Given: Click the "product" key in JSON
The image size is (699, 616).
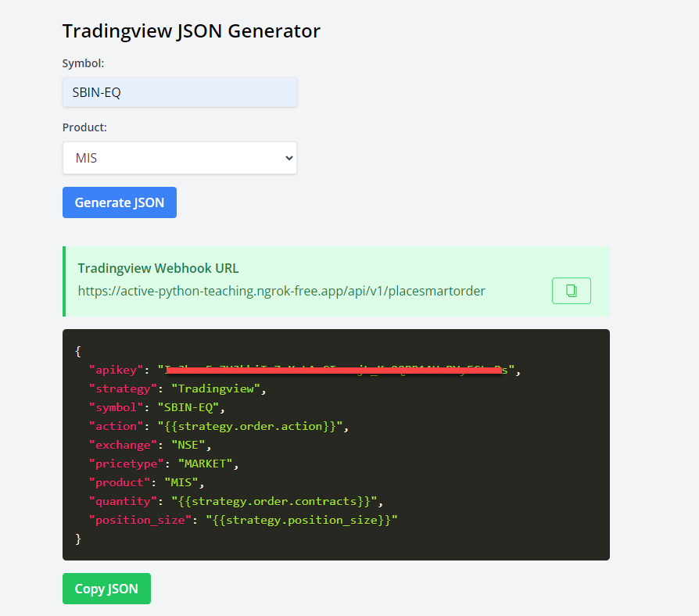Looking at the screenshot, I should [x=120, y=482].
